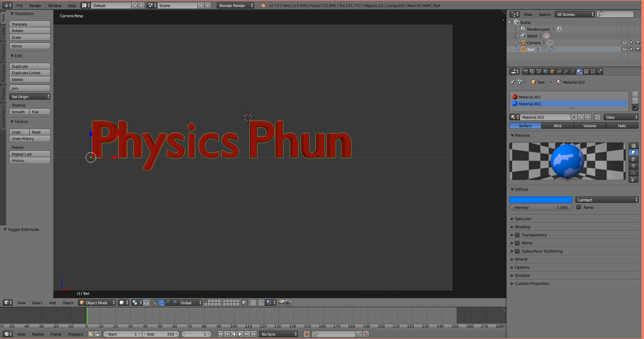Screen dimensions: 644x339
Task: Select translate manipulator arrow icon in 3D header
Action: [161, 303]
